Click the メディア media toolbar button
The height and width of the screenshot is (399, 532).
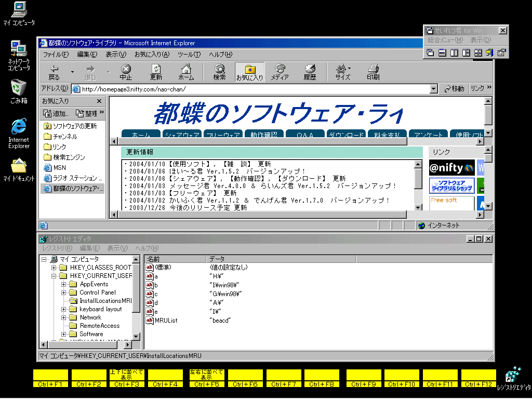point(280,72)
